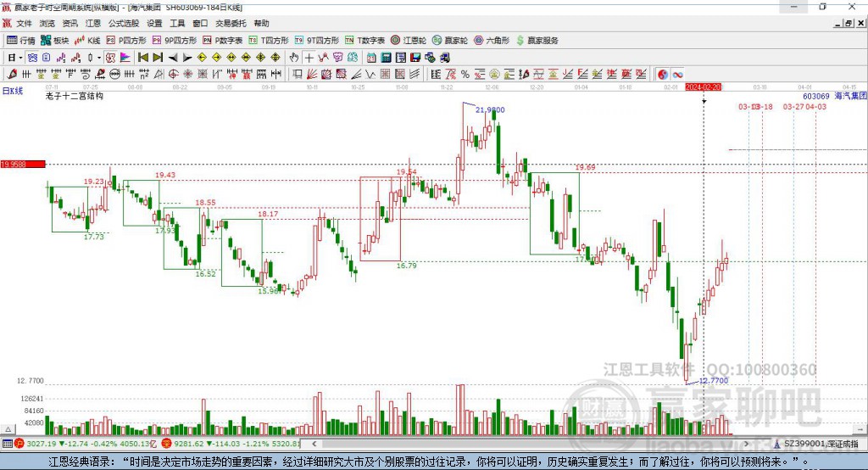
Task: Select the percent % retracement tool
Action: 465,75
